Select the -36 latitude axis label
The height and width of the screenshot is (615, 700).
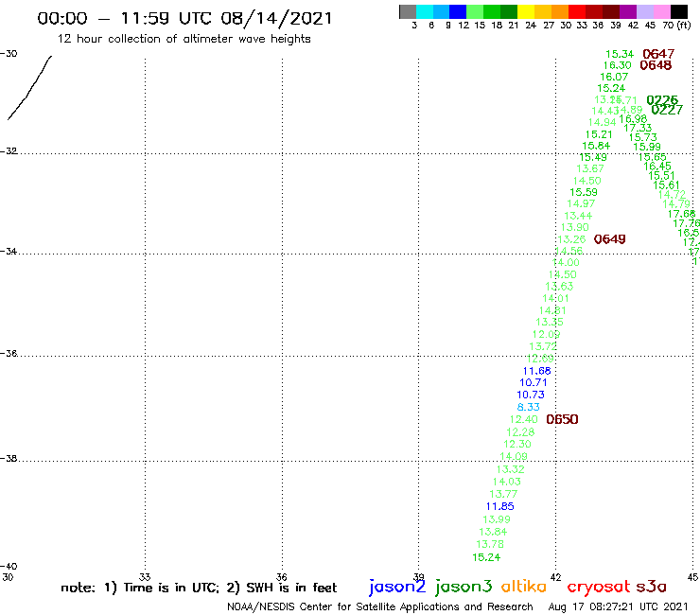tap(9, 353)
